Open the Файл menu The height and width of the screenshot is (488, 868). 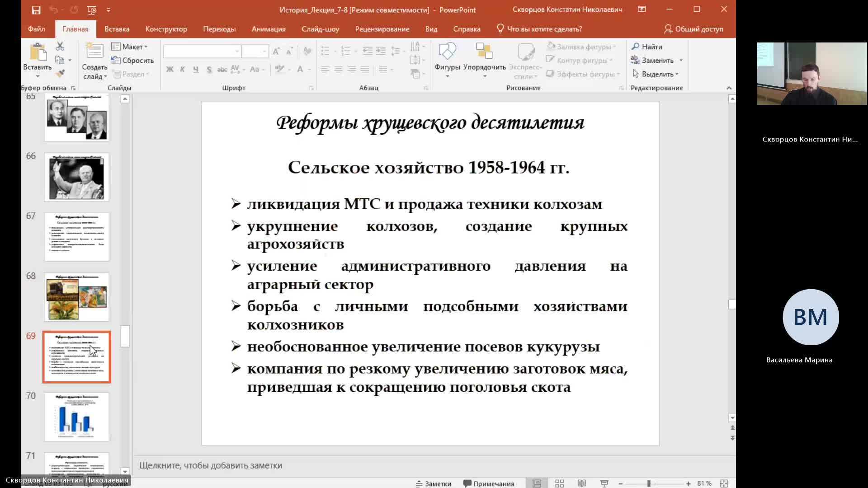(36, 29)
